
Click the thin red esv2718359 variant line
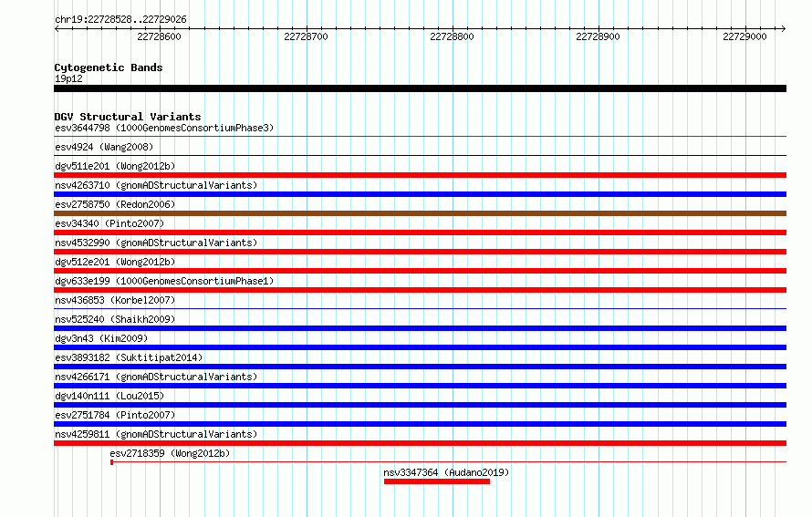point(449,461)
